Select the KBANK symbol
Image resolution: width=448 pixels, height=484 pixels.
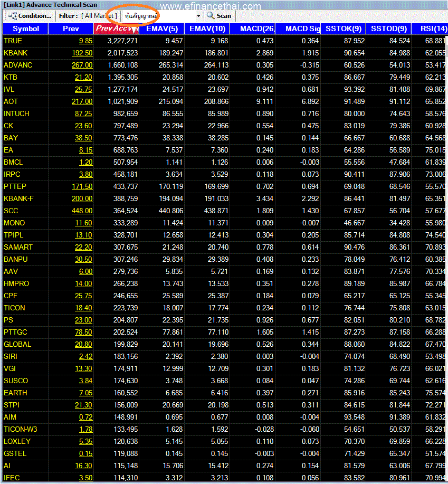(16, 53)
